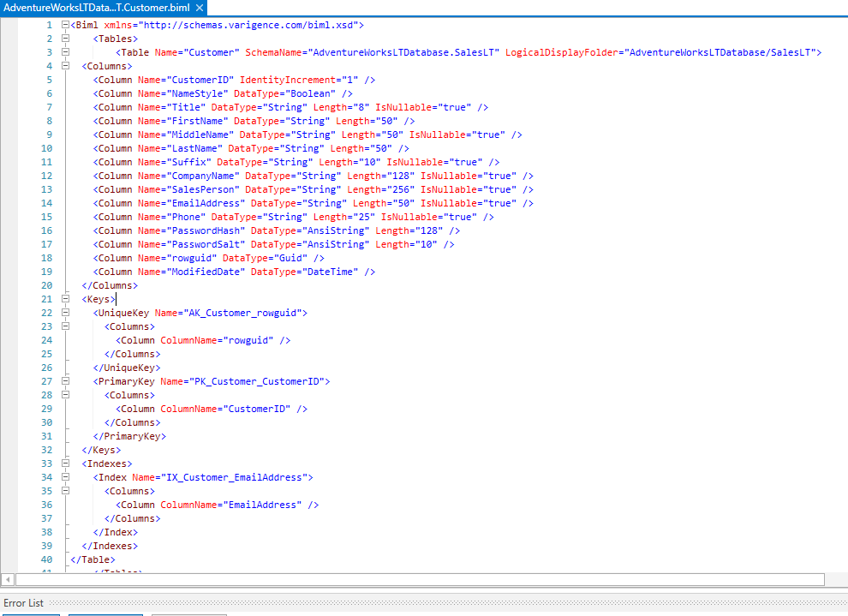The width and height of the screenshot is (848, 616).
Task: Collapse the UniqueKey AK_Customer_rowguid node
Action: 65,313
